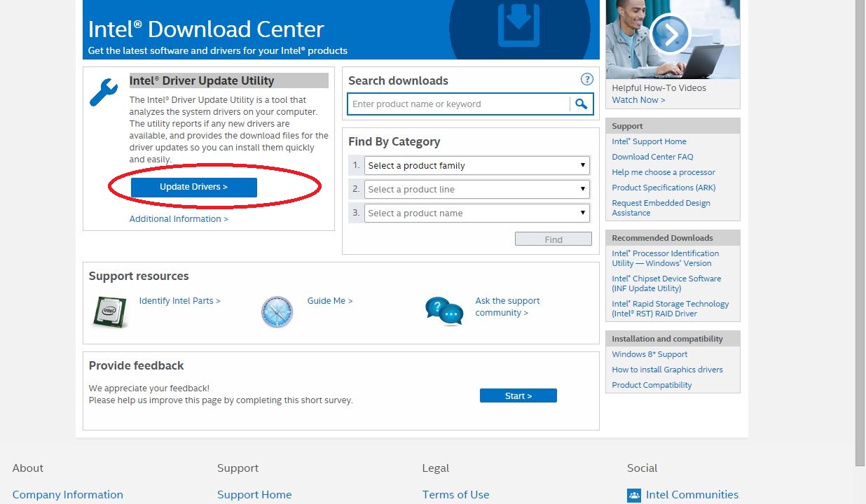The image size is (866, 504).
Task: Open Intel Chipset Device Software link
Action: [x=666, y=283]
